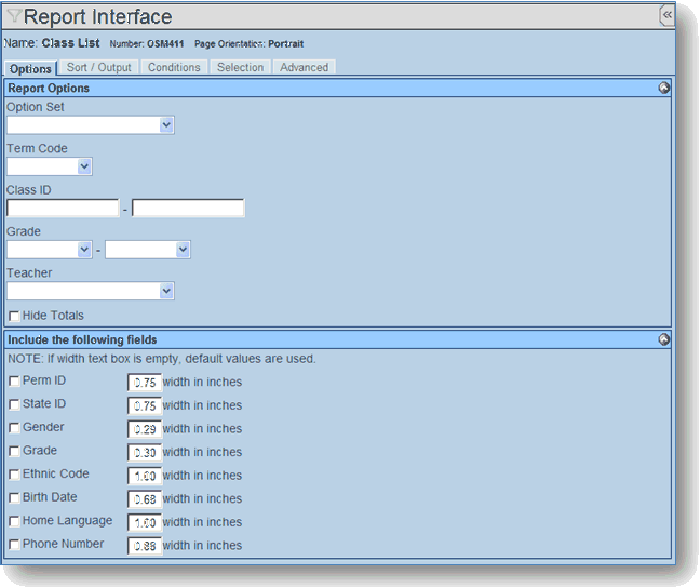Screen dimensions: 700x587
Task: Click the Ethnic Code width box
Action: [x=145, y=475]
